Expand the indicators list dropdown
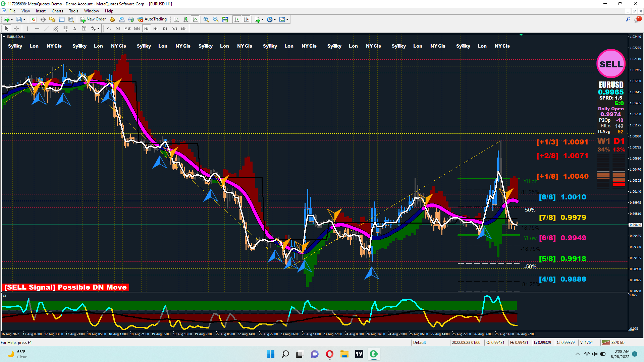 [262, 19]
